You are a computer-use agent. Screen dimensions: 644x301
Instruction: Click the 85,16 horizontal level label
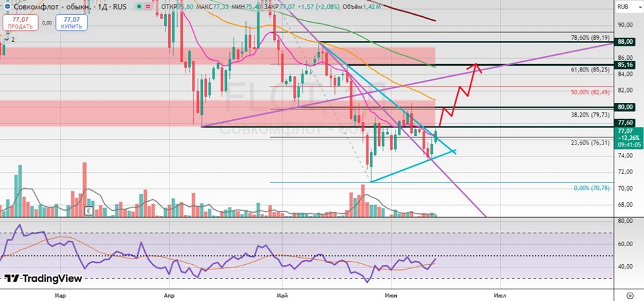[623, 65]
